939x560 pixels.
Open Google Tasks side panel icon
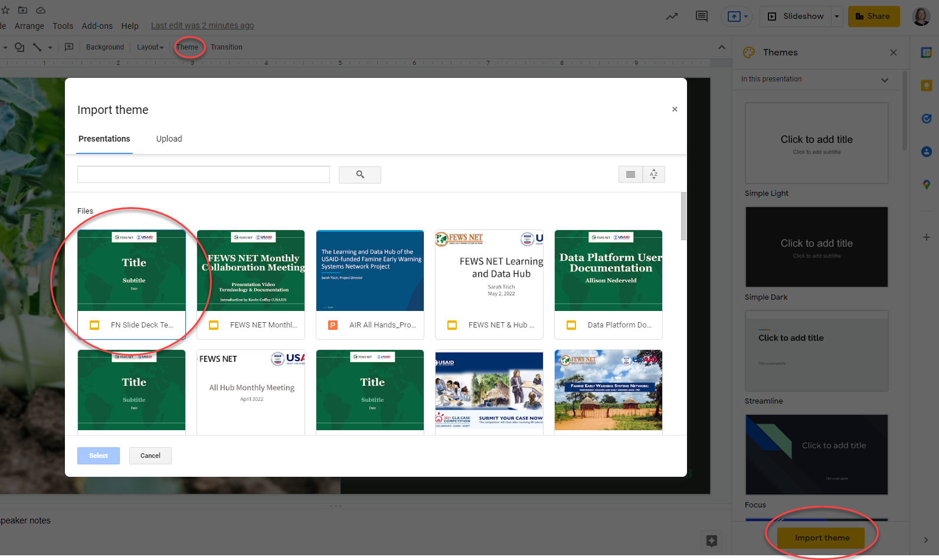click(x=926, y=119)
